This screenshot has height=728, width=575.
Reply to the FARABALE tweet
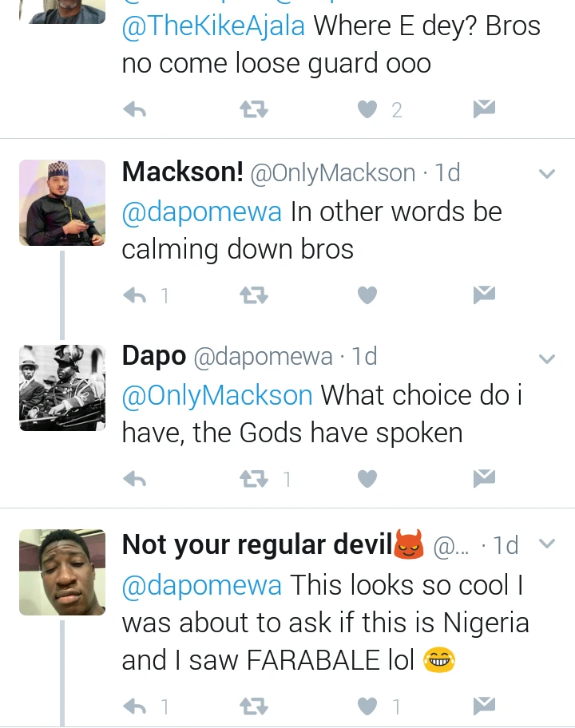pyautogui.click(x=135, y=706)
